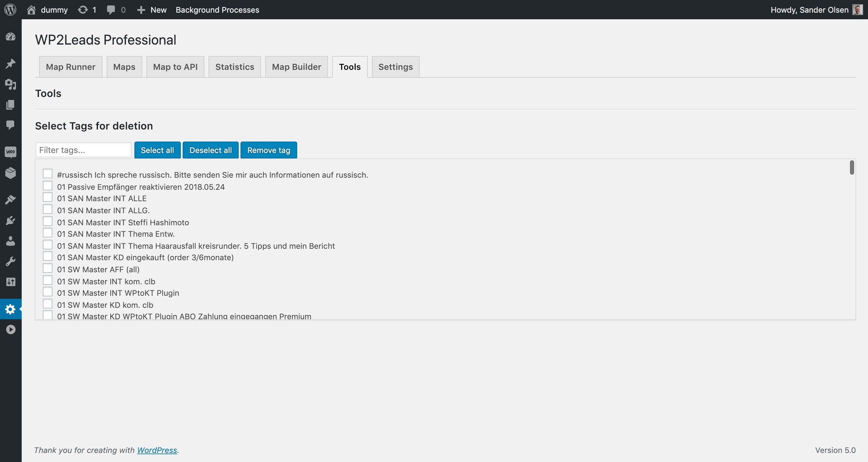Click the tag list scrollbar thumb

[x=851, y=167]
